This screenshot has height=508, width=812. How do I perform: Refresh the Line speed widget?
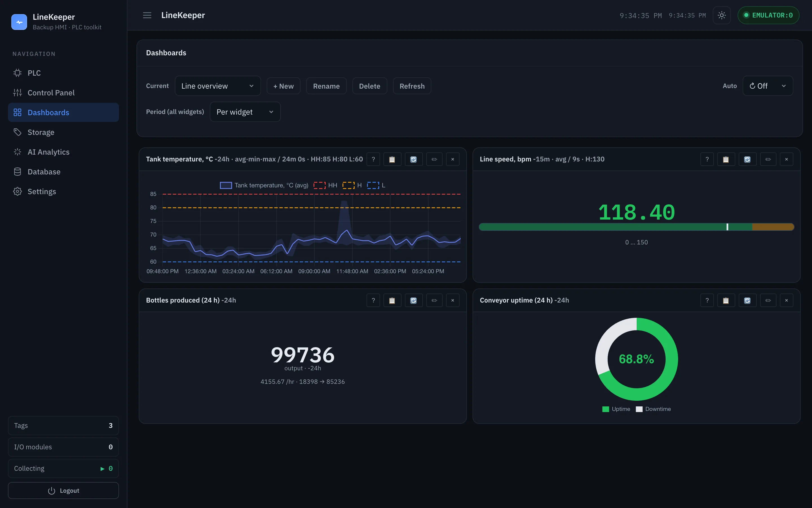pos(747,159)
